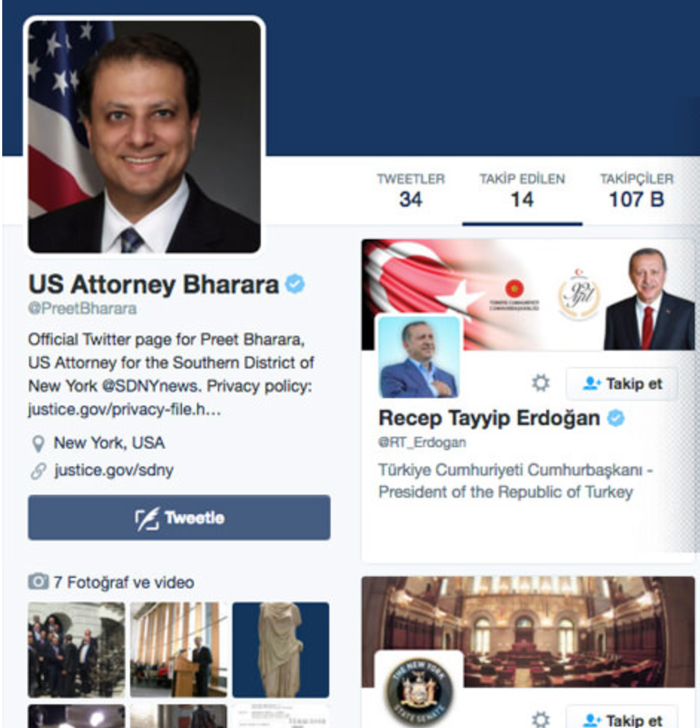This screenshot has width=700, height=728.
Task: Switch to the TAKİPÇİLER 107 B tab
Action: (636, 192)
